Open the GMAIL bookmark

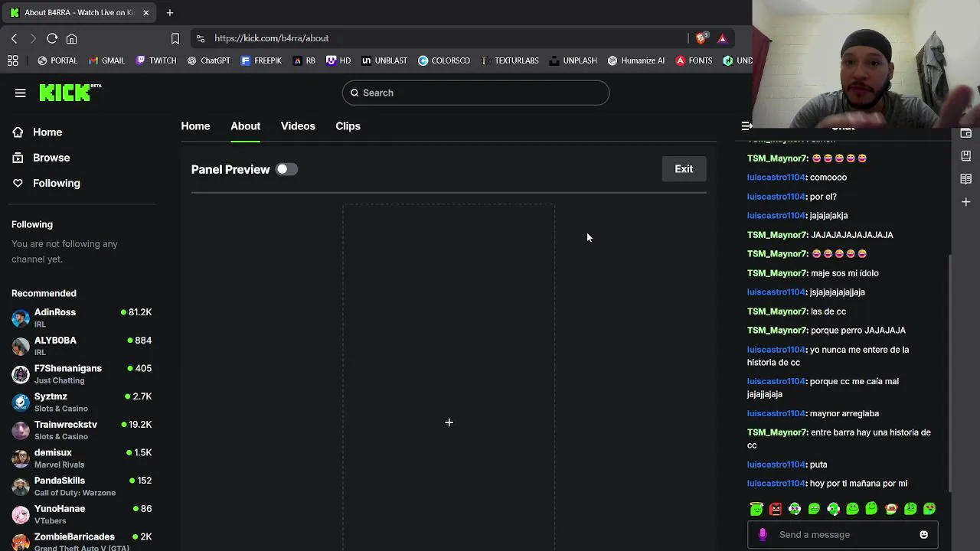[106, 60]
